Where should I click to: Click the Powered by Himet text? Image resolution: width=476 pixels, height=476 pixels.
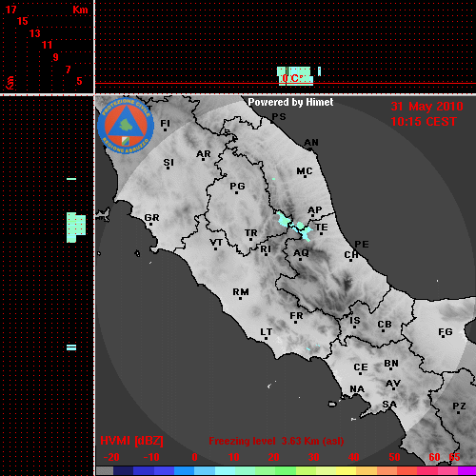click(x=290, y=102)
